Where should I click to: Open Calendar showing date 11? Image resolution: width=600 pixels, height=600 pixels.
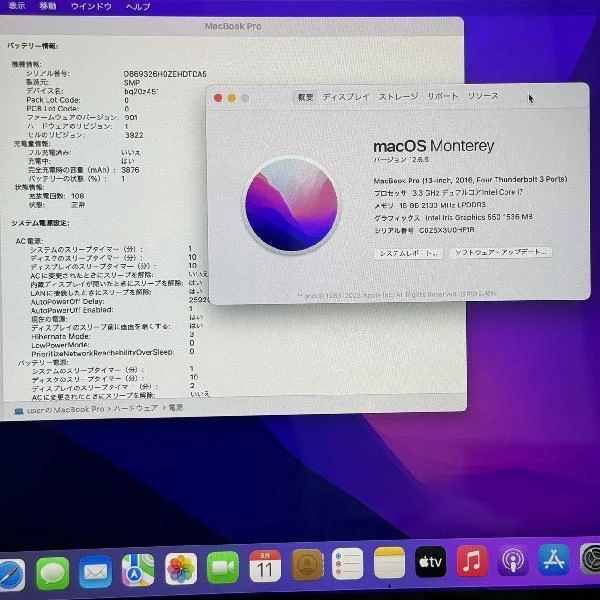tap(265, 566)
